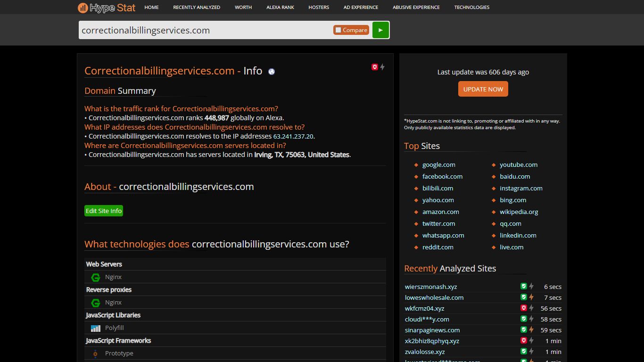Click green shield icon in cloudi***y.com row

coord(523,319)
